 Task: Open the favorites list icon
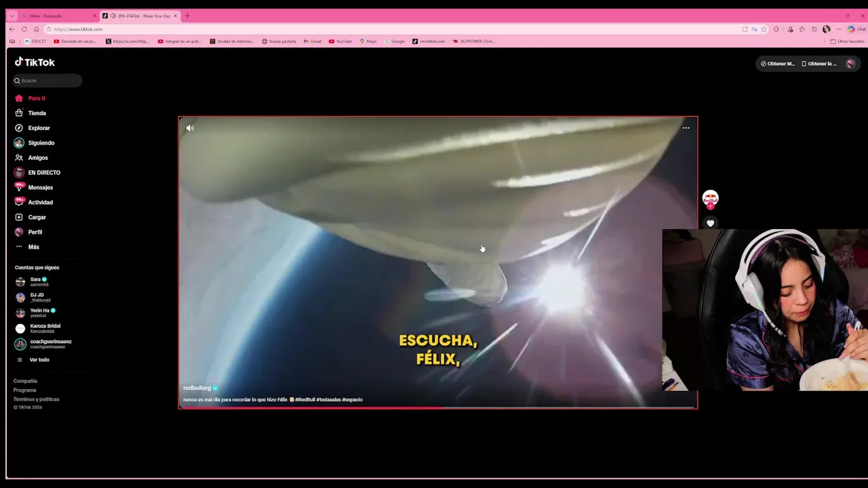click(x=802, y=29)
